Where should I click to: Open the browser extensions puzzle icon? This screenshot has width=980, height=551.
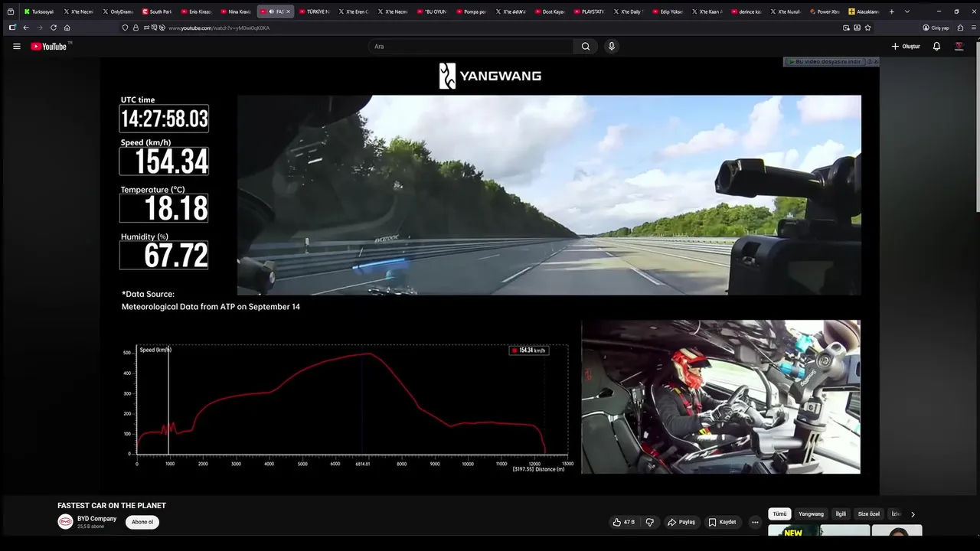[961, 28]
